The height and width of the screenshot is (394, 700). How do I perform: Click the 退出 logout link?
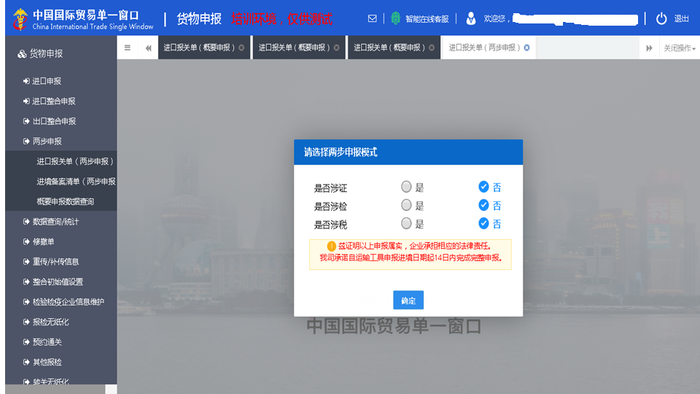pos(681,19)
